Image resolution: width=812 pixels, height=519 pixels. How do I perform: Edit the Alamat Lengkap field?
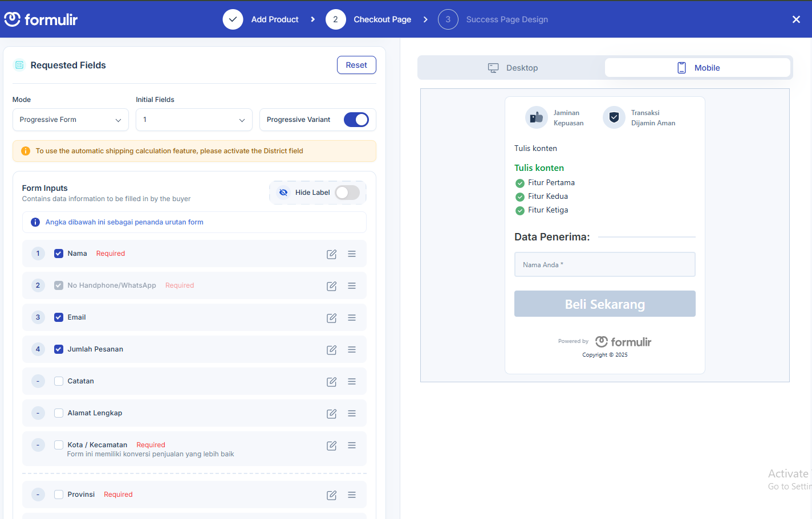point(331,414)
